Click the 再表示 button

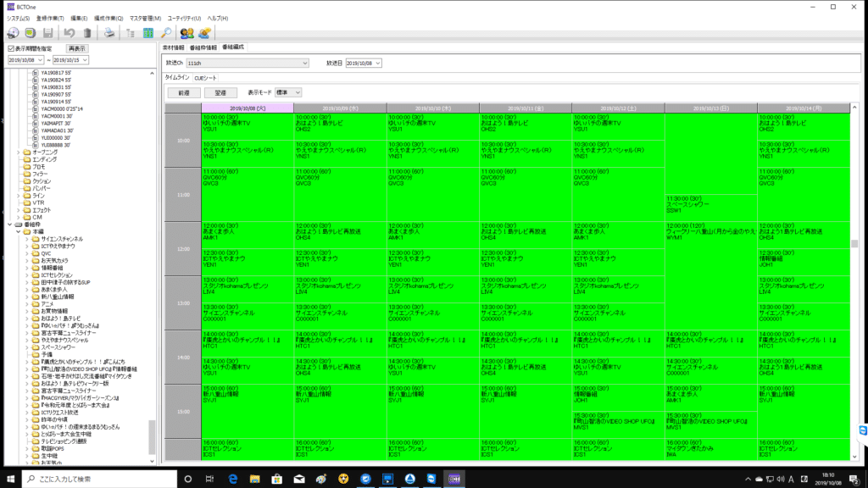click(x=76, y=48)
